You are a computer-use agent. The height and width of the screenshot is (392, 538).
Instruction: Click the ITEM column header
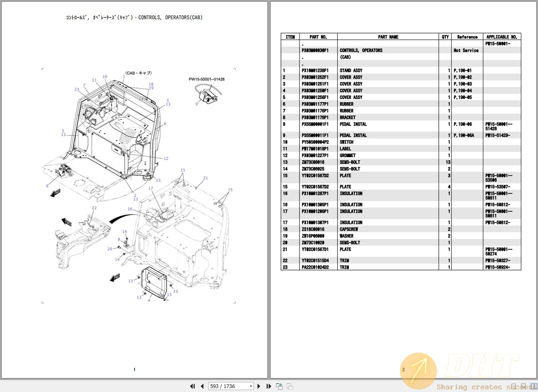click(290, 37)
